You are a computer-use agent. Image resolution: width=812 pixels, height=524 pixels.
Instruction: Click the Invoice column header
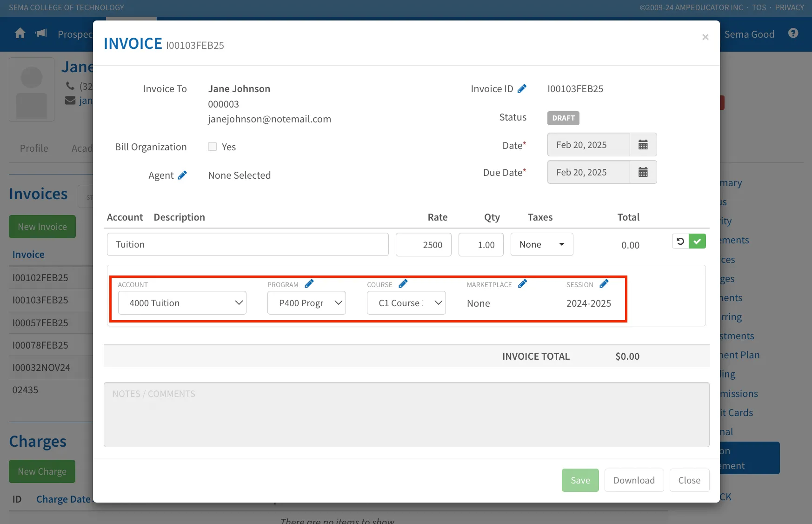(28, 254)
